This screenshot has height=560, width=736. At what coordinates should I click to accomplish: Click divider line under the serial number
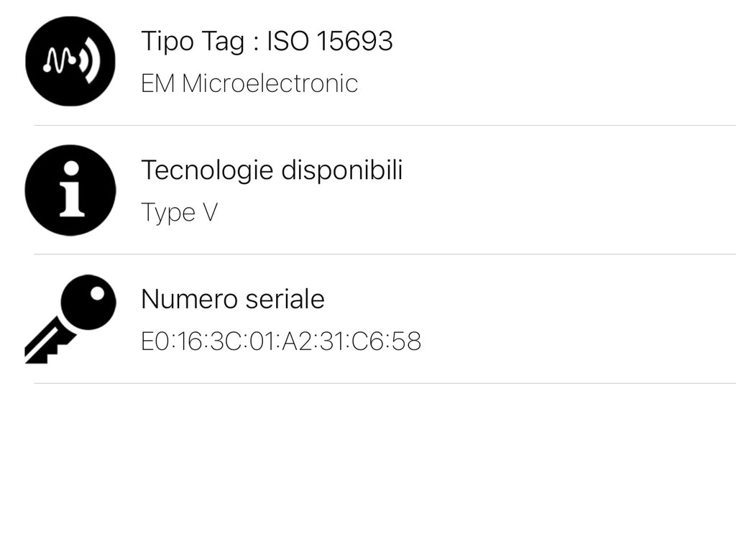(385, 383)
